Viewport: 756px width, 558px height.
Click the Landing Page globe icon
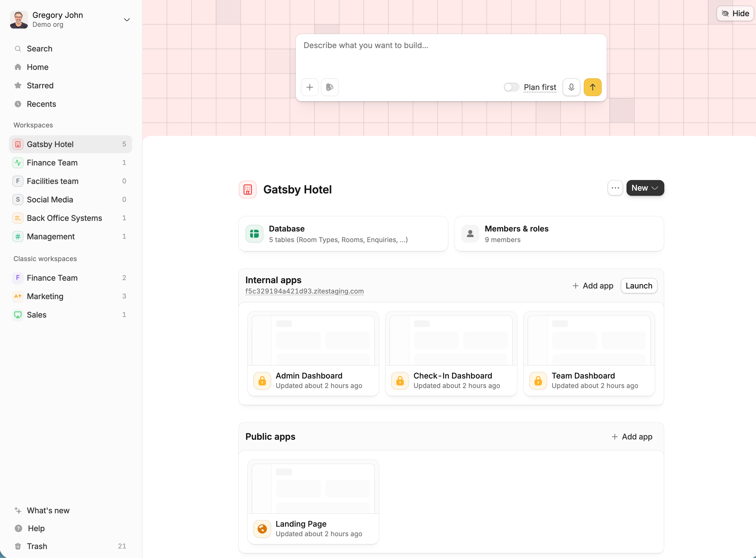tap(262, 529)
